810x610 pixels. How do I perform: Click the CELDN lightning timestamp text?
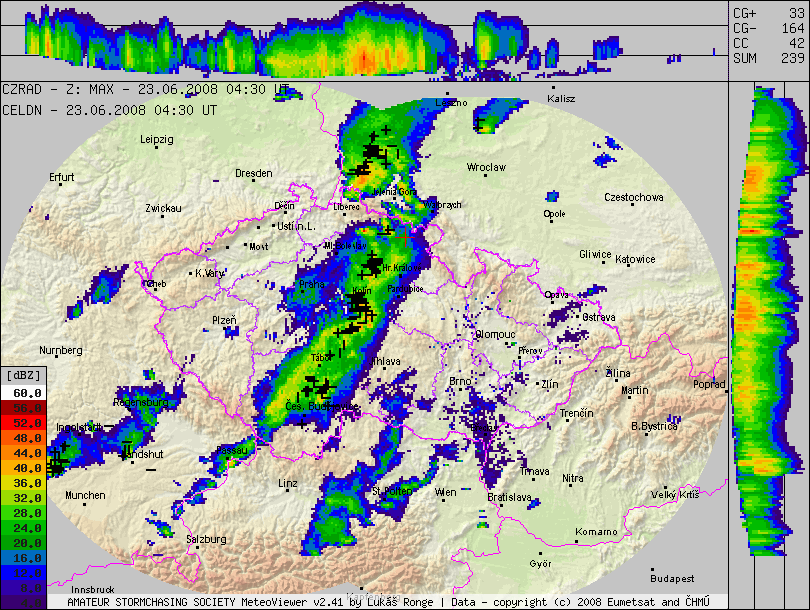pos(109,110)
